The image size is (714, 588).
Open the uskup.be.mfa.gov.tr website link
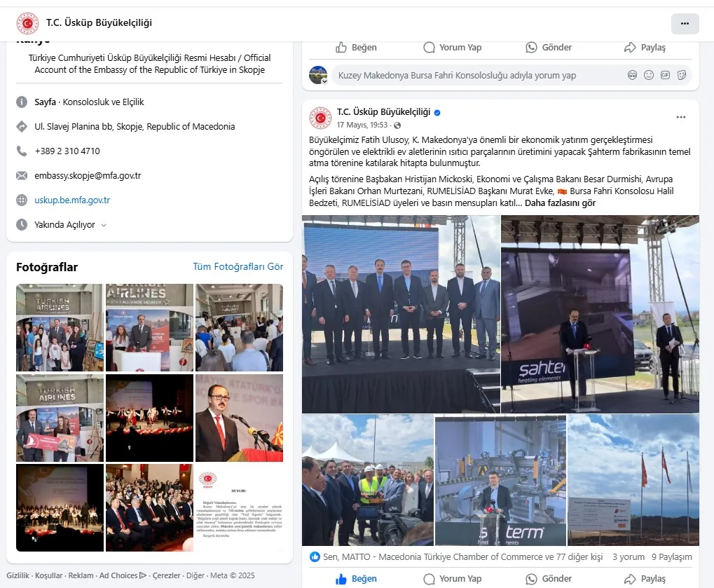coord(72,200)
